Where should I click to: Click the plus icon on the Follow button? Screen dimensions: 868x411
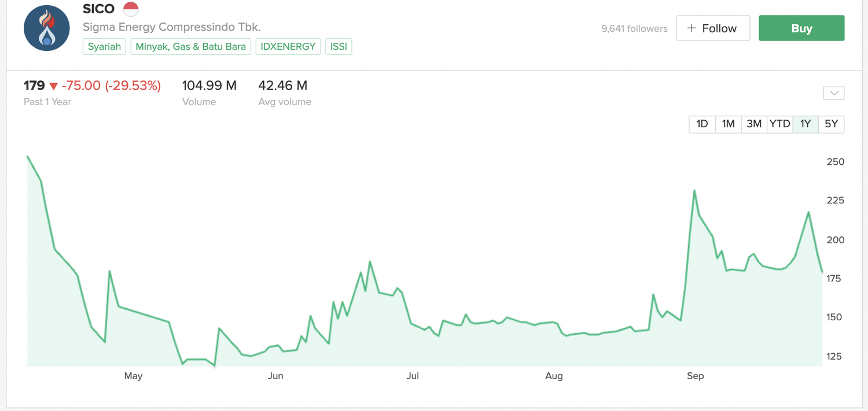click(x=690, y=27)
